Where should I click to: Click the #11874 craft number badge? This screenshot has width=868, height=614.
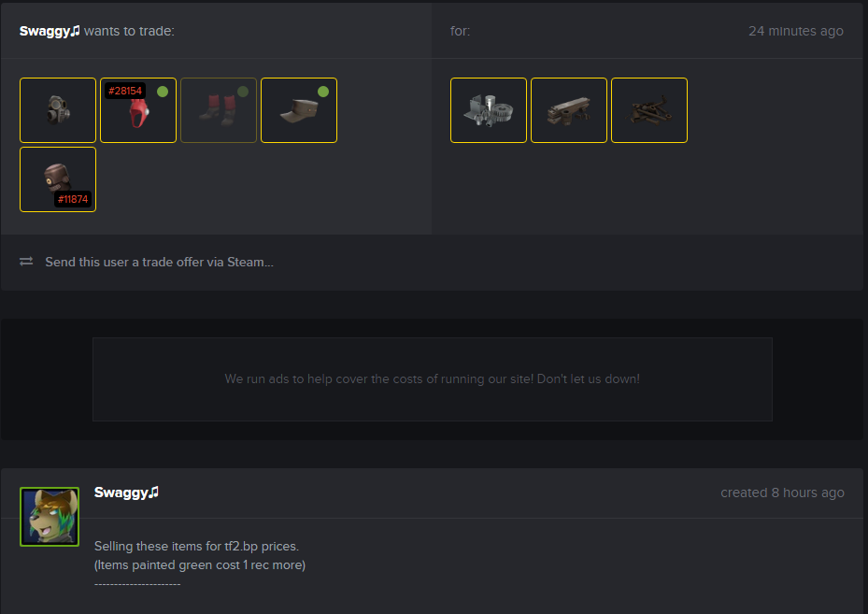tap(73, 199)
